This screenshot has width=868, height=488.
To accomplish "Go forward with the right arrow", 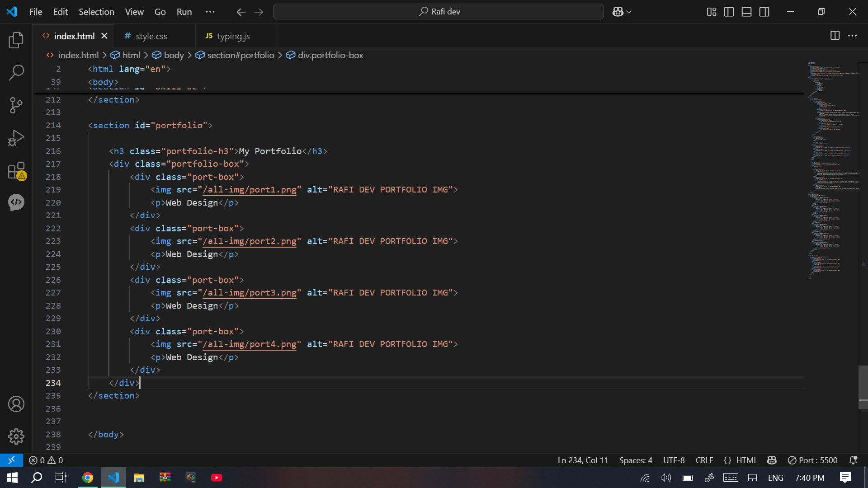I will coord(259,12).
